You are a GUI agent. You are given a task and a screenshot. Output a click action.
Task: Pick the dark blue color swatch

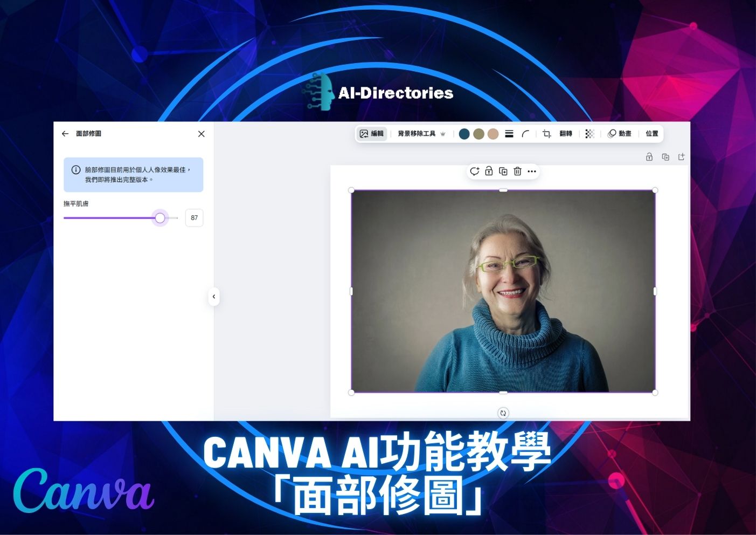[464, 134]
